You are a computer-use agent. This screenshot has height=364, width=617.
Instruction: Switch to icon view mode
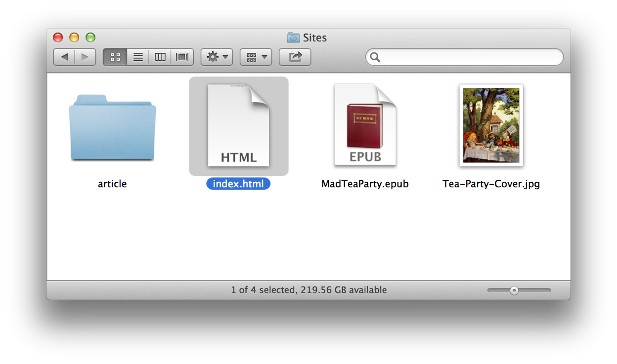click(x=115, y=57)
